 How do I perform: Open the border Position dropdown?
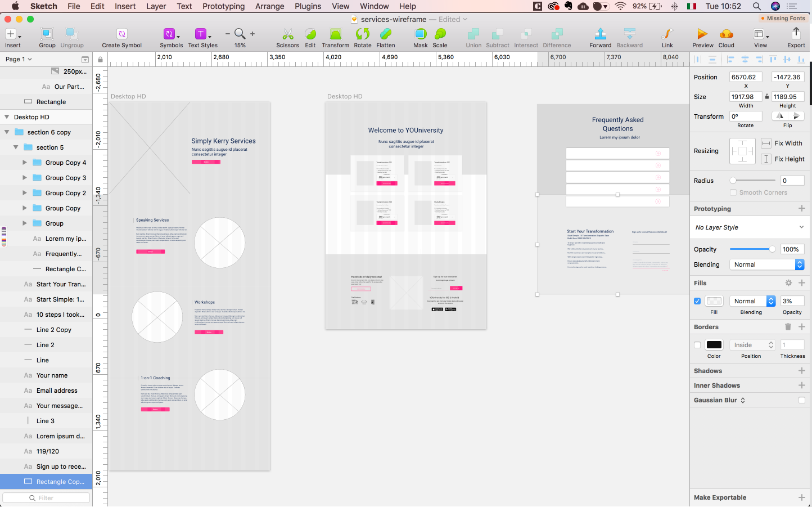[x=752, y=345]
